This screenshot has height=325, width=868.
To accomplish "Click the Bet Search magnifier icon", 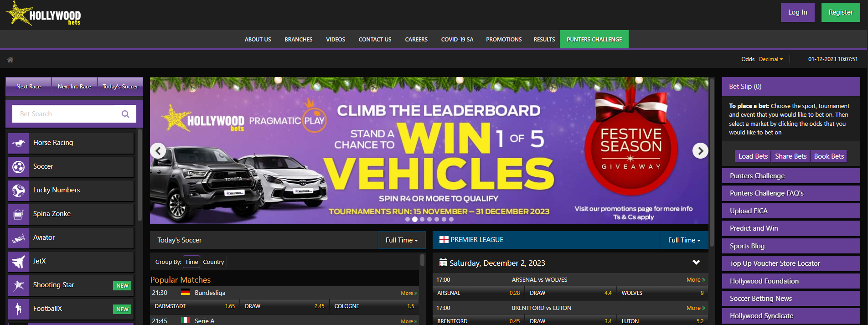I will [x=125, y=114].
